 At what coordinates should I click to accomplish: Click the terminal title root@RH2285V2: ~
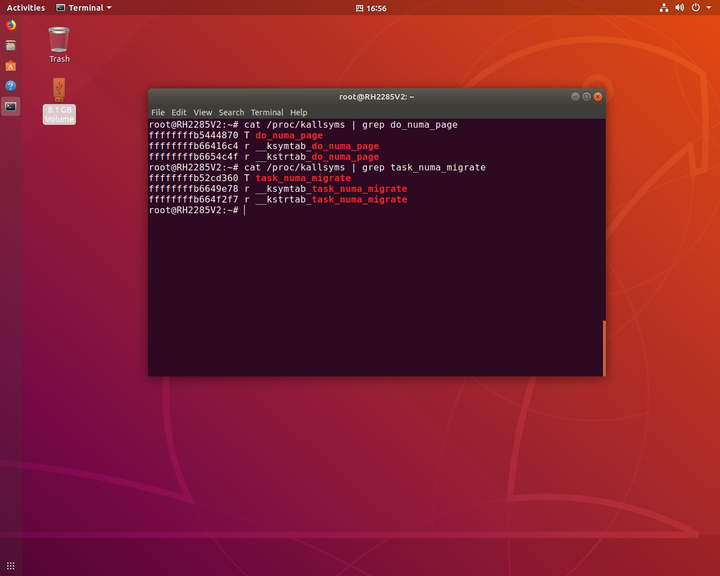coord(377,96)
